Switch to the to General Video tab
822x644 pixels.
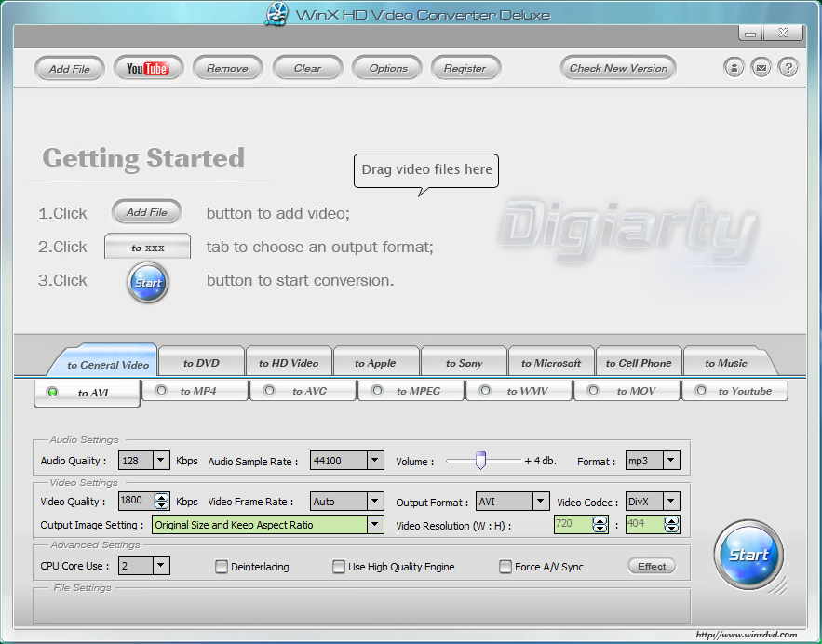click(103, 360)
